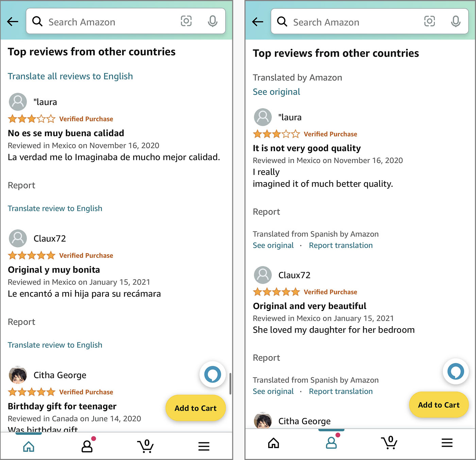Image resolution: width=476 pixels, height=460 pixels.
Task: Select Home tab in left screen
Action: [x=29, y=446]
